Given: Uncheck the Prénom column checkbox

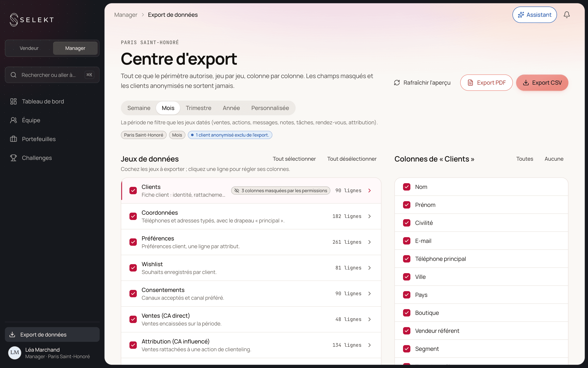Looking at the screenshot, I should 406,205.
